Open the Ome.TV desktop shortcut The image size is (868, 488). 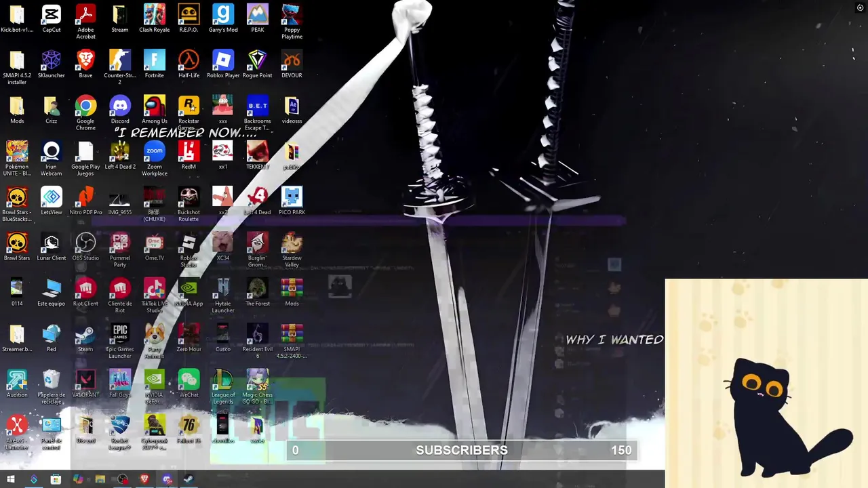coord(155,246)
